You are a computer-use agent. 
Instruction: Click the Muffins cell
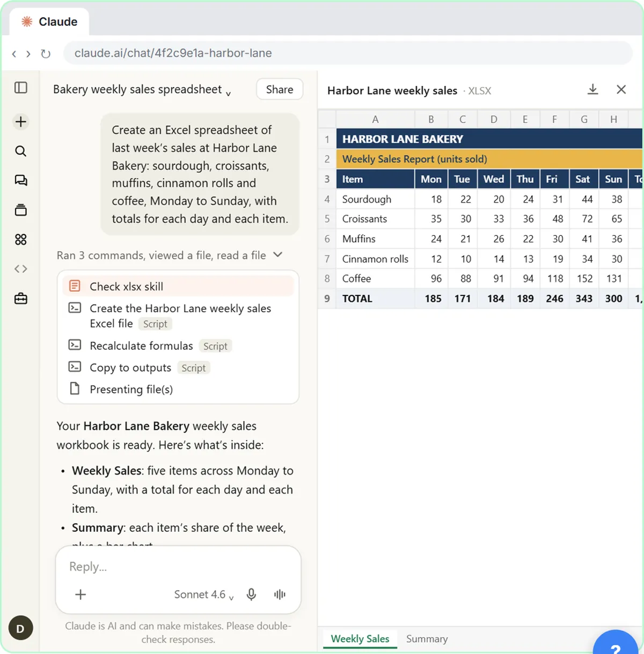point(375,239)
